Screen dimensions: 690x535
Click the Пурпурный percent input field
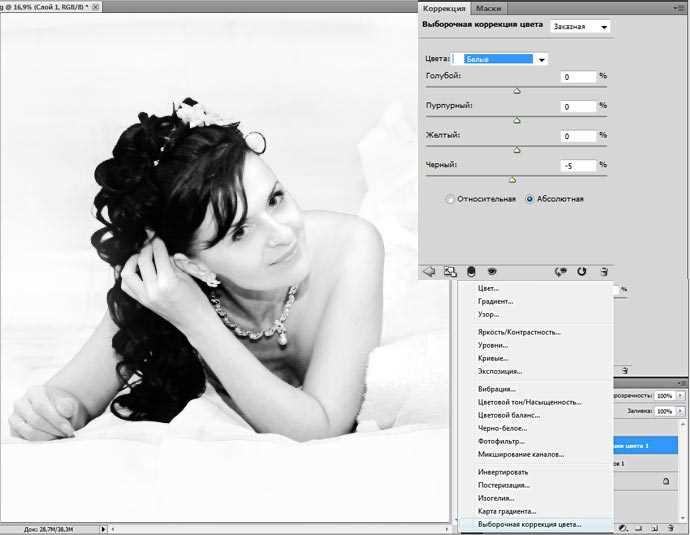[578, 106]
